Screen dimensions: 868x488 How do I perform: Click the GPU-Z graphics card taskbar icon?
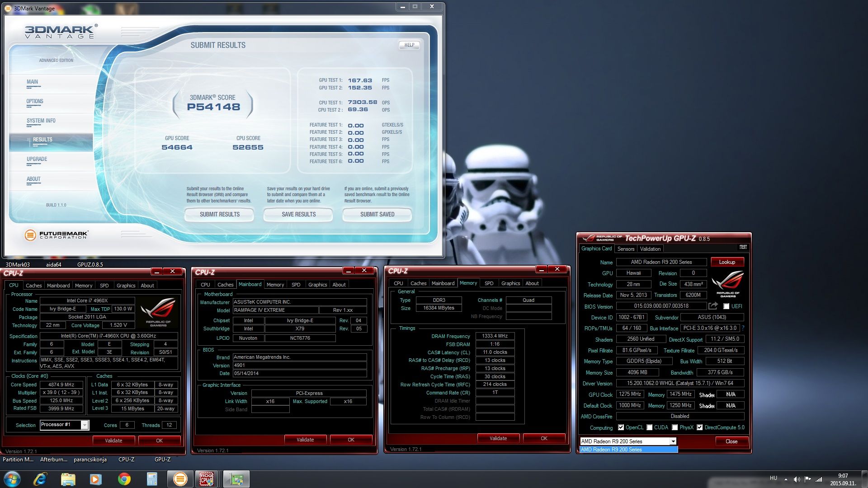tap(236, 479)
